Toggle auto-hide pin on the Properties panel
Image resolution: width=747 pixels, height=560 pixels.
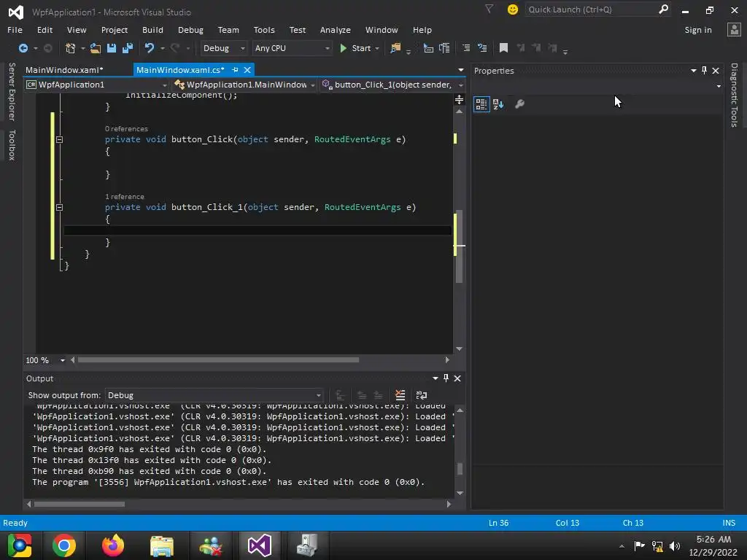704,71
